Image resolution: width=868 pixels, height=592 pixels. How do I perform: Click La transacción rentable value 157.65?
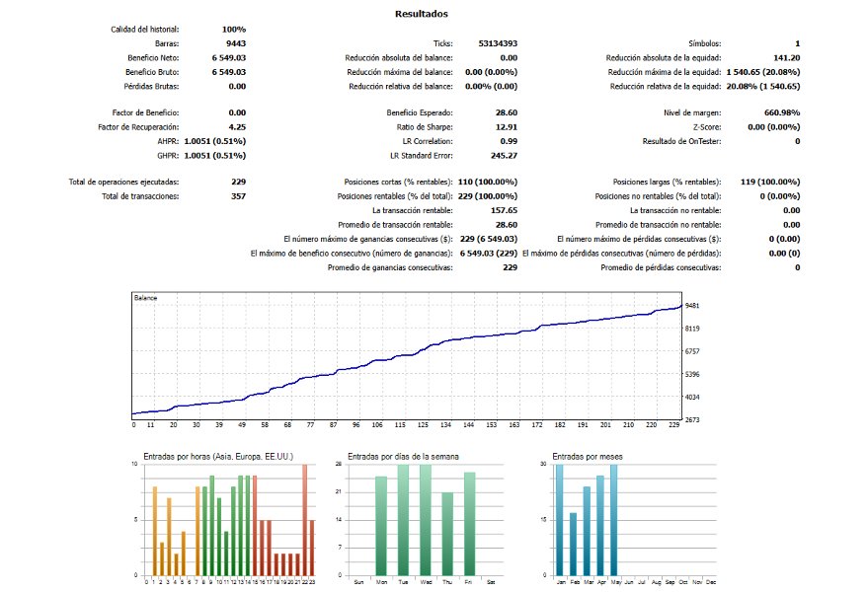click(504, 210)
